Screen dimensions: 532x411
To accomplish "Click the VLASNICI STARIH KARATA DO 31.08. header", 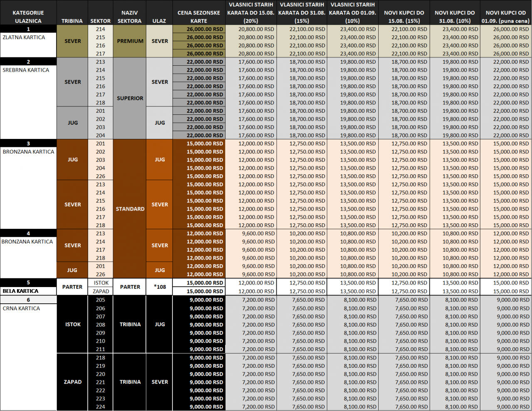I will click(302, 12).
